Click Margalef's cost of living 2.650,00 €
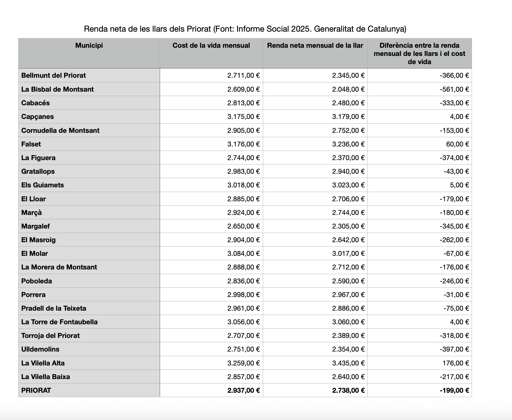 click(243, 226)
